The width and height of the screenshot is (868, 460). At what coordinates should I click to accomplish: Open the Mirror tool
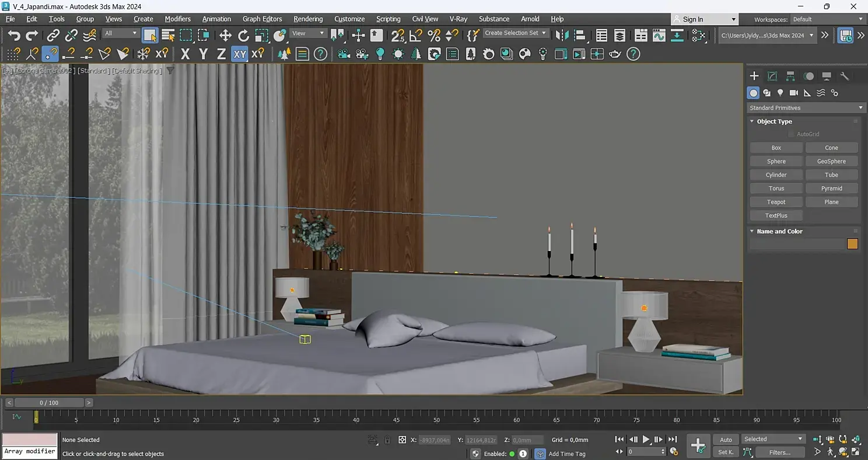pyautogui.click(x=562, y=36)
